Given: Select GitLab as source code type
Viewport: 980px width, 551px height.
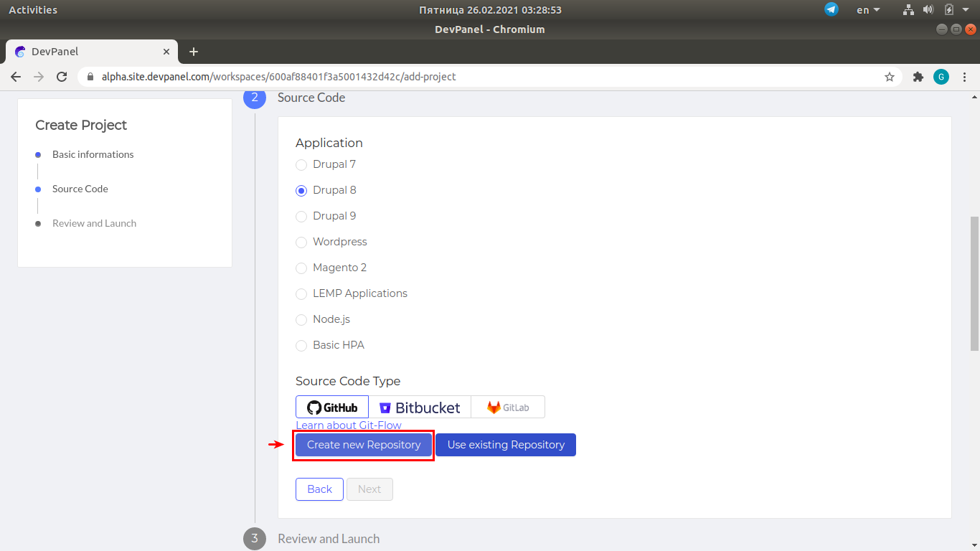Looking at the screenshot, I should pos(508,406).
